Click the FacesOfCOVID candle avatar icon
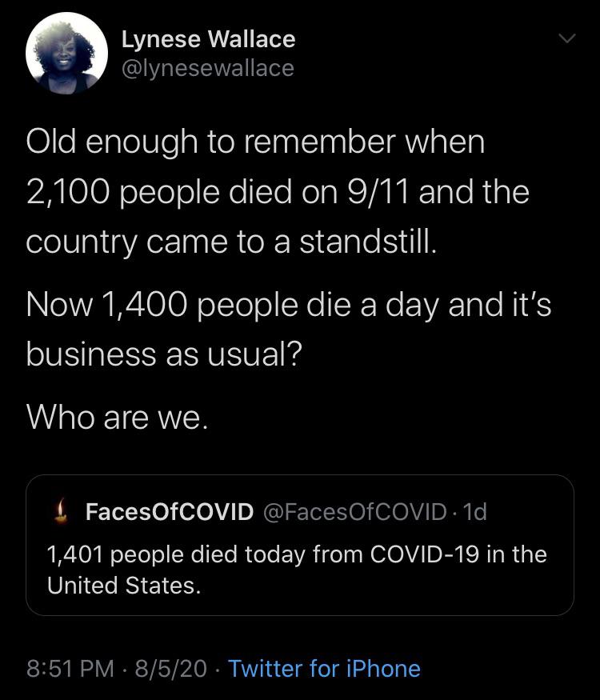The width and height of the screenshot is (600, 700). [61, 510]
